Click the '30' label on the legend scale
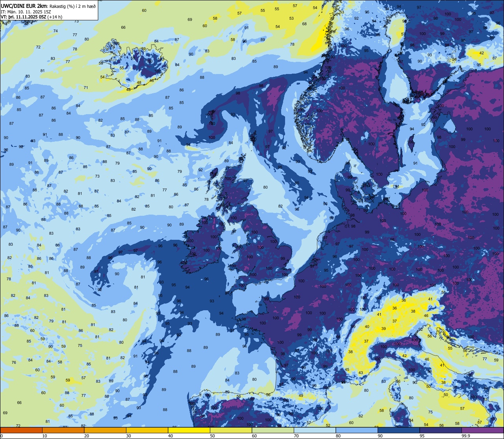 click(x=128, y=436)
